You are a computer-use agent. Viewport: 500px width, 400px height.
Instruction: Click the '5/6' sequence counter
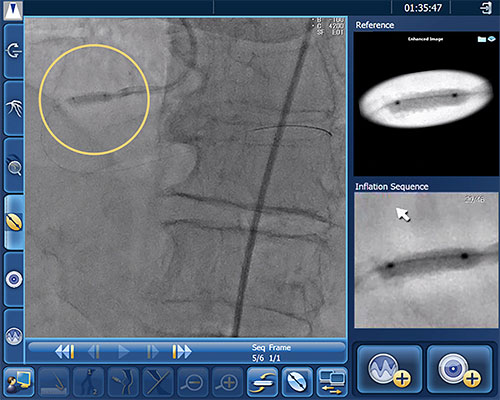258,358
